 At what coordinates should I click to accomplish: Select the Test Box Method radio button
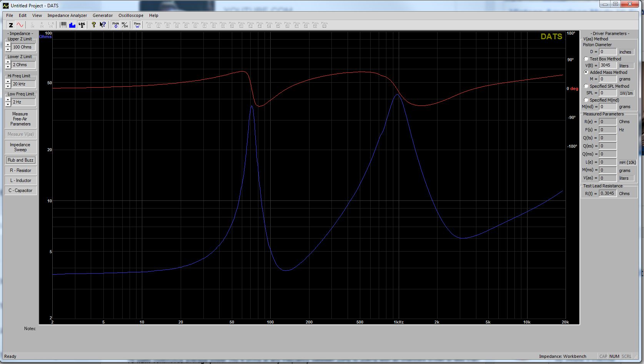pyautogui.click(x=586, y=59)
